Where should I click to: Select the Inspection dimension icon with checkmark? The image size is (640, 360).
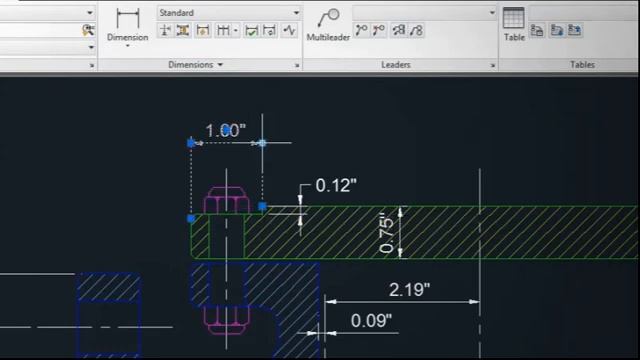(251, 30)
